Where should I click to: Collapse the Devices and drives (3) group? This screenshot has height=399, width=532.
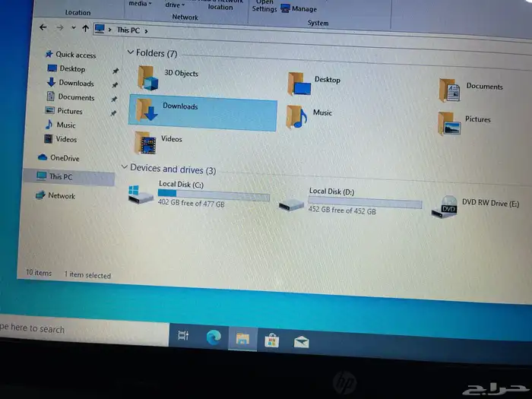click(125, 167)
